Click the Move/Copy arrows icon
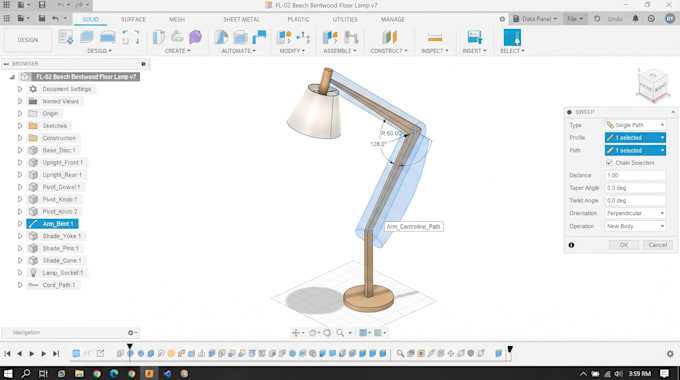The height and width of the screenshot is (380, 680). pos(303,37)
